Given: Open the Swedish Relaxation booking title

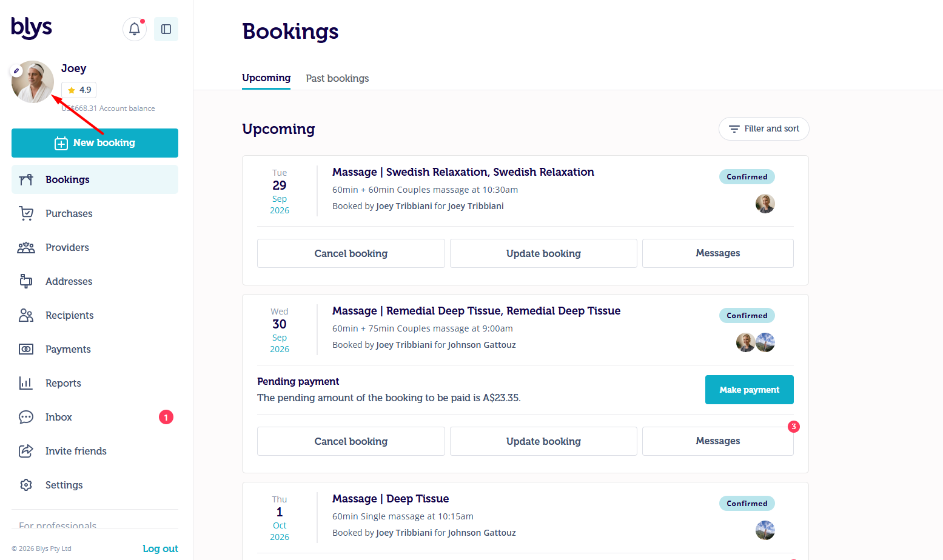Looking at the screenshot, I should [x=463, y=172].
